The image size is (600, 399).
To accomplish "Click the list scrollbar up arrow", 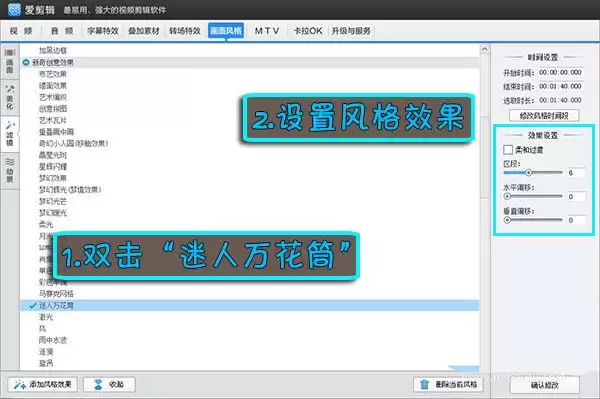I will (x=484, y=49).
